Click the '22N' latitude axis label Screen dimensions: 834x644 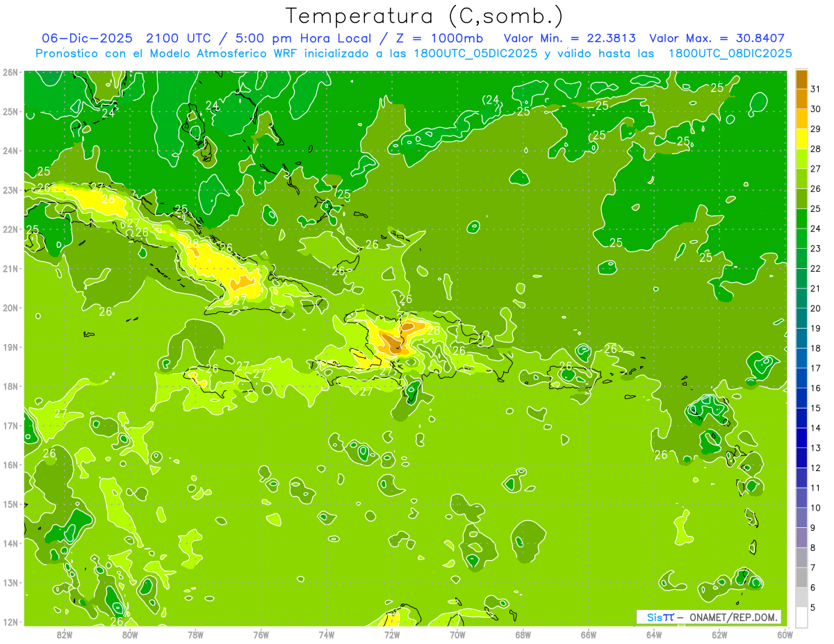coord(10,229)
